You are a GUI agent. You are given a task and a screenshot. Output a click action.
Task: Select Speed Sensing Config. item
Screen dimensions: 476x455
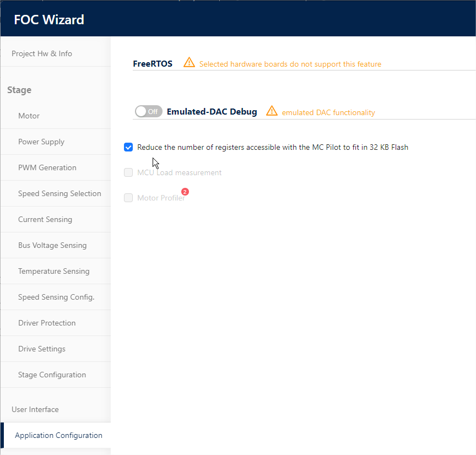coord(56,297)
